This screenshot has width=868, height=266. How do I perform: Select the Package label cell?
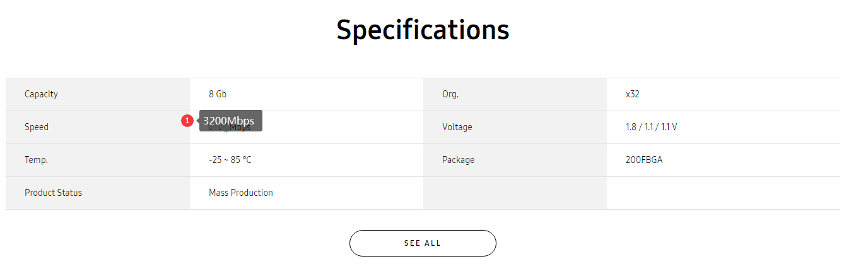tap(515, 160)
